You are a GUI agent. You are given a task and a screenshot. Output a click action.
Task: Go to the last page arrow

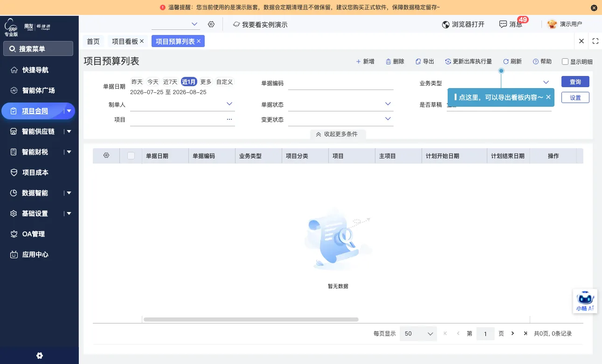[x=526, y=333]
